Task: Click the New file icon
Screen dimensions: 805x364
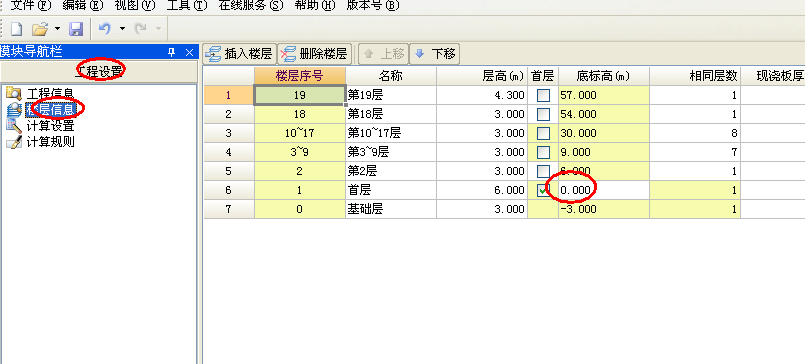Action: pyautogui.click(x=17, y=29)
